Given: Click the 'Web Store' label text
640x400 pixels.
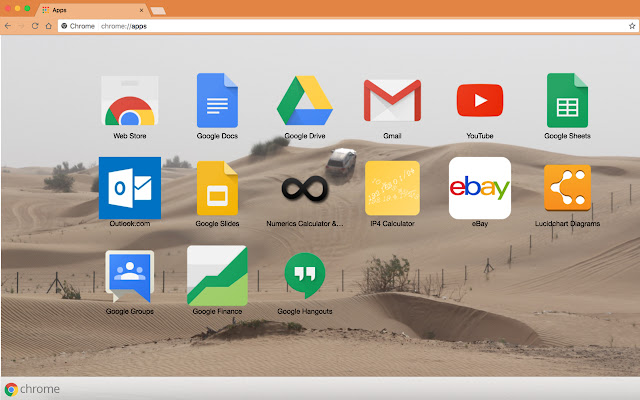Looking at the screenshot, I should [x=130, y=136].
